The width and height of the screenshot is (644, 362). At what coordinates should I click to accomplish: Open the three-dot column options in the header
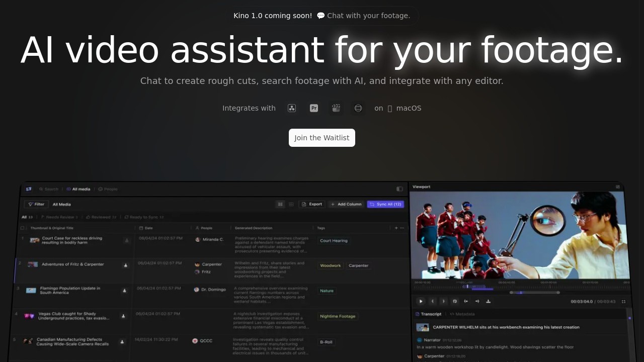click(x=402, y=228)
